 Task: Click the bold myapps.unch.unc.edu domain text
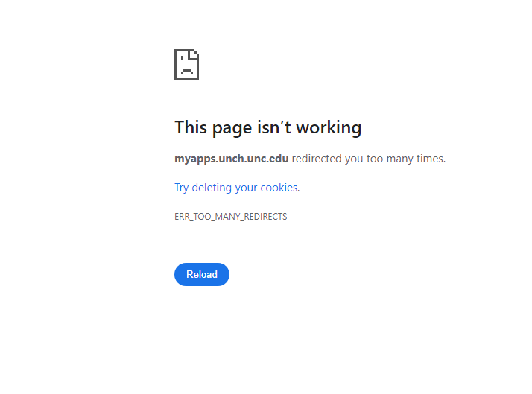click(232, 159)
